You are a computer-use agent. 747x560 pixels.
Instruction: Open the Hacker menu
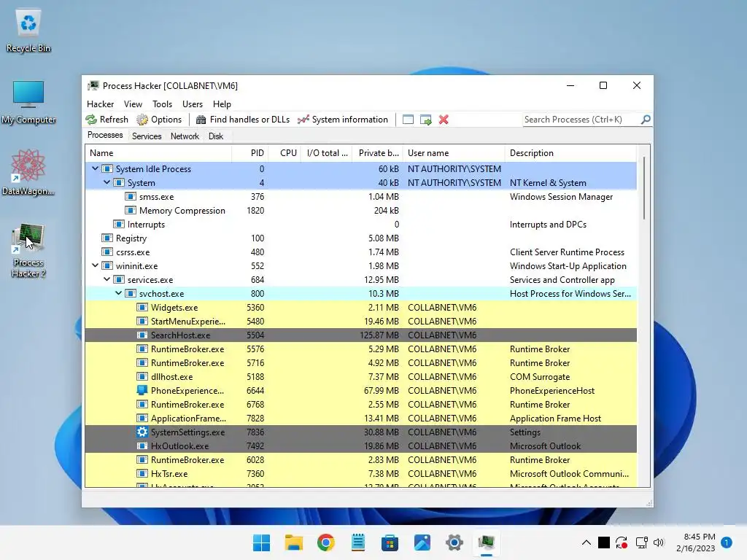100,104
